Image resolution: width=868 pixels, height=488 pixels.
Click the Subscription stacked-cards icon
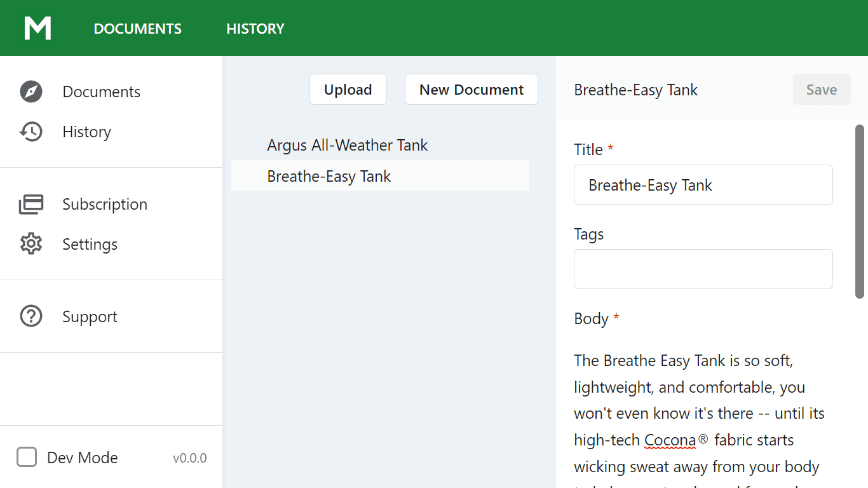31,204
